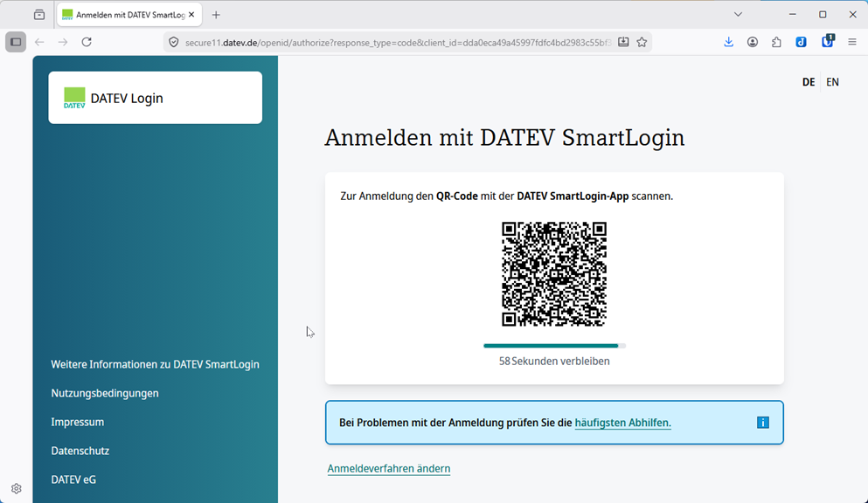Open the Firefox application menu

pos(852,42)
